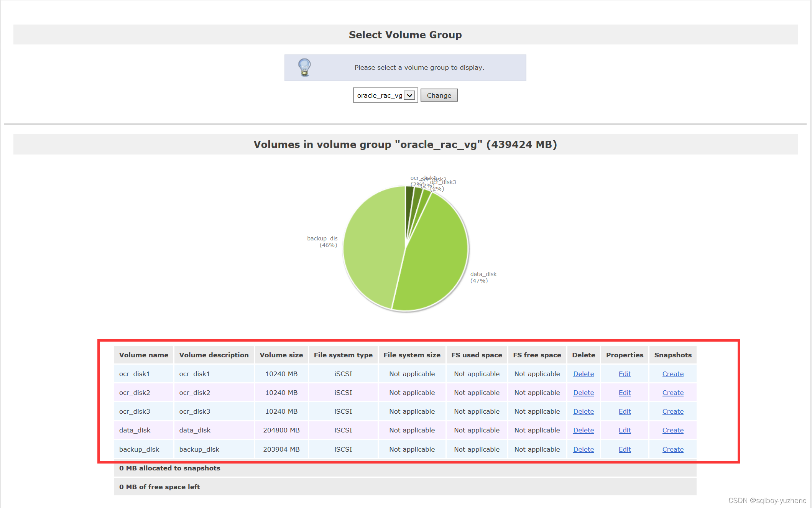
Task: Click the lightbulb hint icon
Action: pyautogui.click(x=304, y=67)
